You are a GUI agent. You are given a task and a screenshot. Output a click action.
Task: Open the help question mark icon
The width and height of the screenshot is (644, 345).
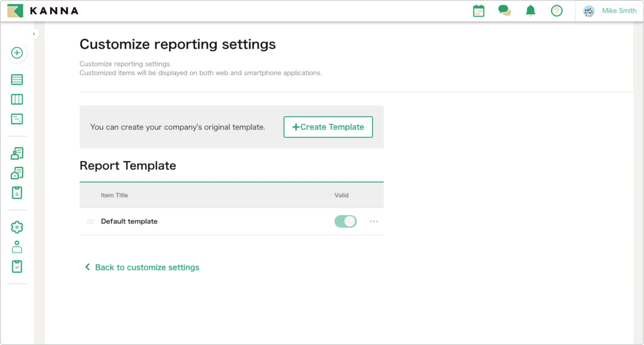tap(556, 11)
